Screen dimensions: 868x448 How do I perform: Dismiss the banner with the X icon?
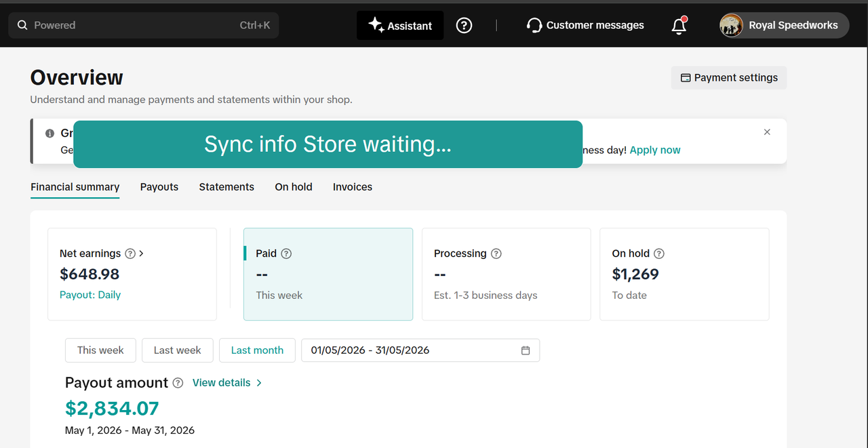[767, 132]
